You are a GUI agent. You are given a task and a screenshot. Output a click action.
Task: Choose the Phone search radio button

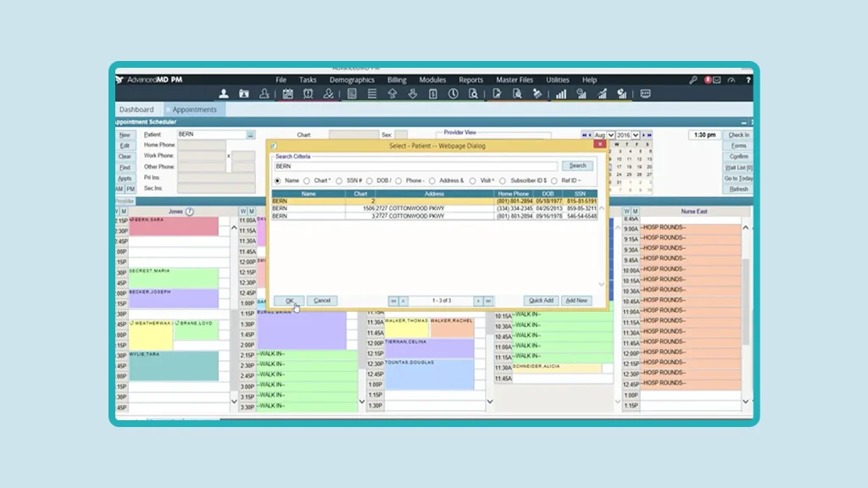(398, 180)
